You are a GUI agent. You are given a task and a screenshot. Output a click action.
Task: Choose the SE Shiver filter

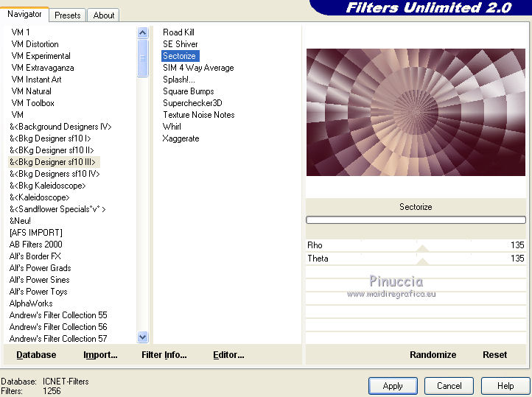[x=181, y=44]
